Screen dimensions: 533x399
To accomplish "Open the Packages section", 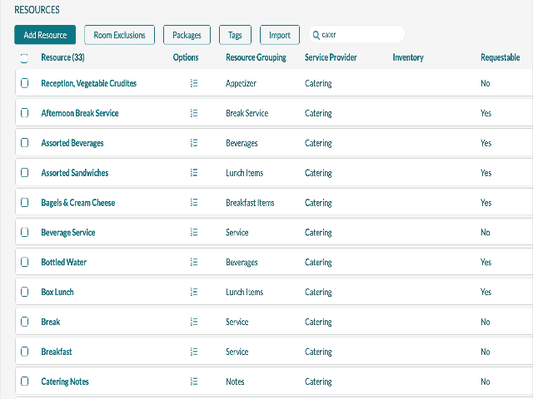I will click(187, 35).
